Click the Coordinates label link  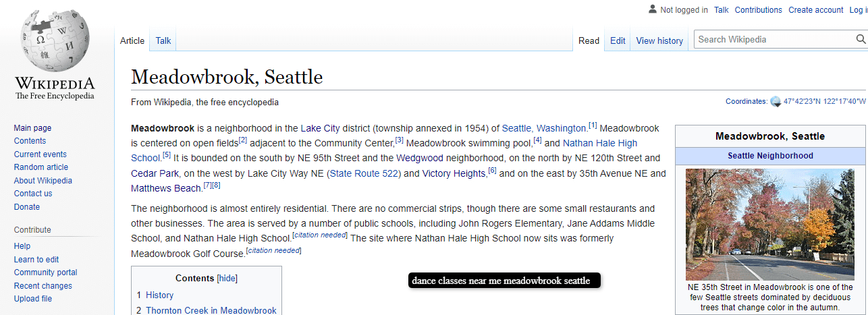point(746,102)
